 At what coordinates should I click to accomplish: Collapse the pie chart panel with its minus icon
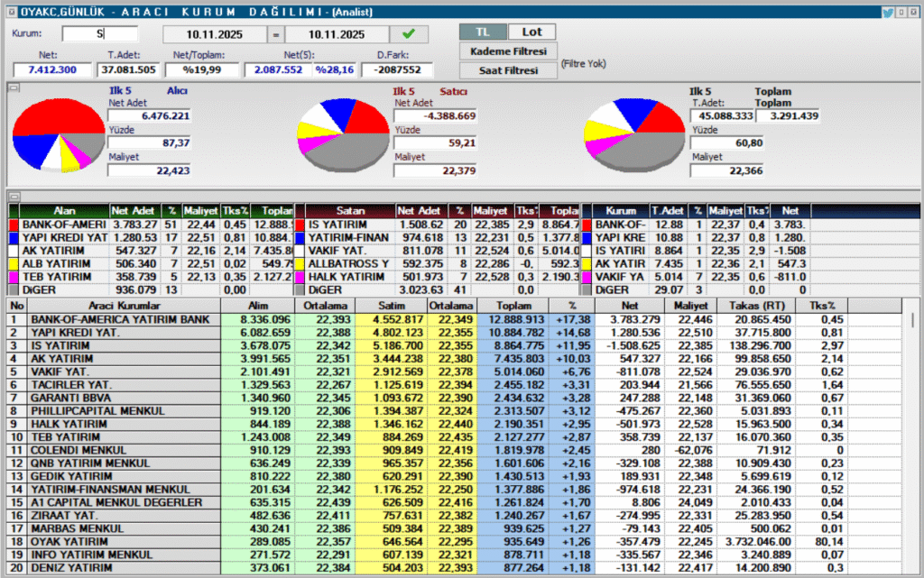[12, 87]
